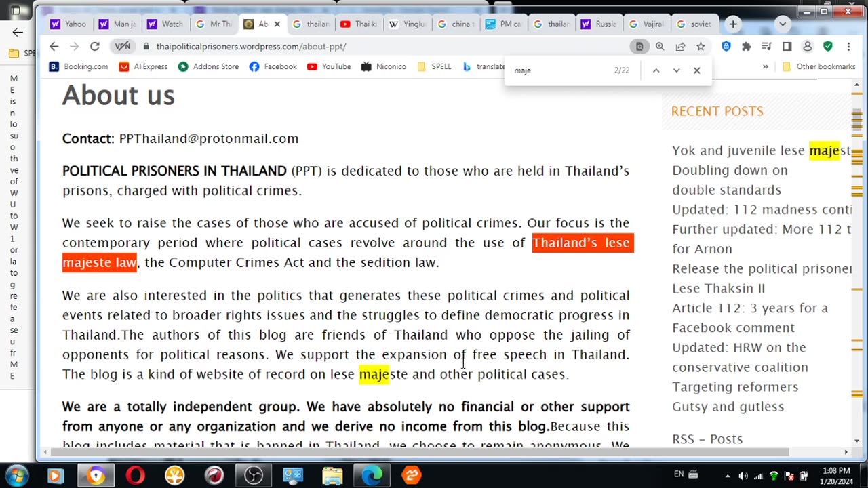Open 'Targeting reformers' post
The height and width of the screenshot is (488, 868).
pyautogui.click(x=735, y=387)
